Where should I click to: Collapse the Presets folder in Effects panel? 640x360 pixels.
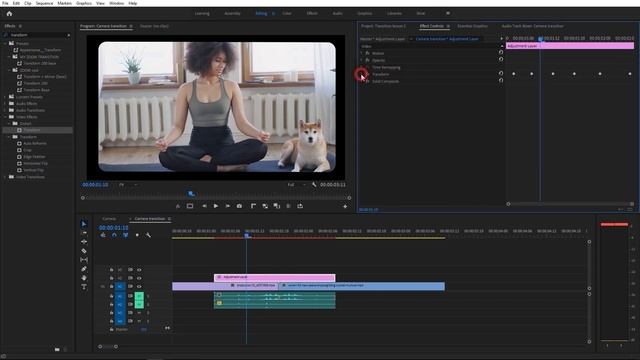[5, 43]
